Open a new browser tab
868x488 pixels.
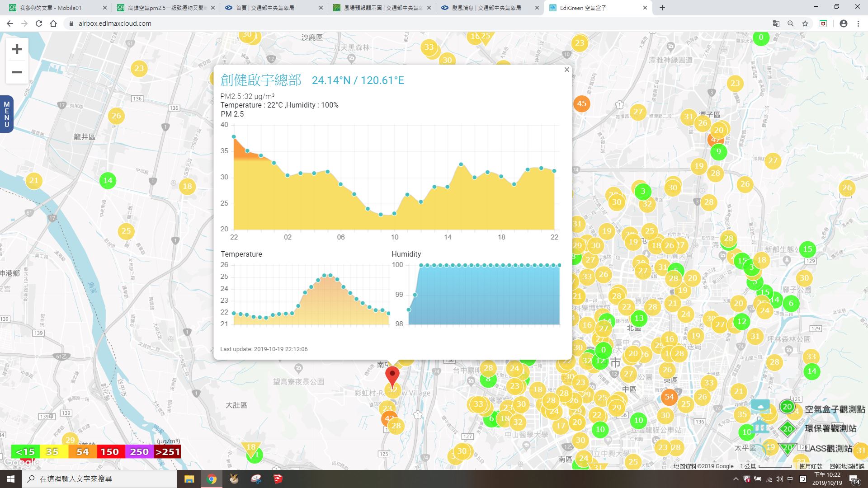pos(662,8)
